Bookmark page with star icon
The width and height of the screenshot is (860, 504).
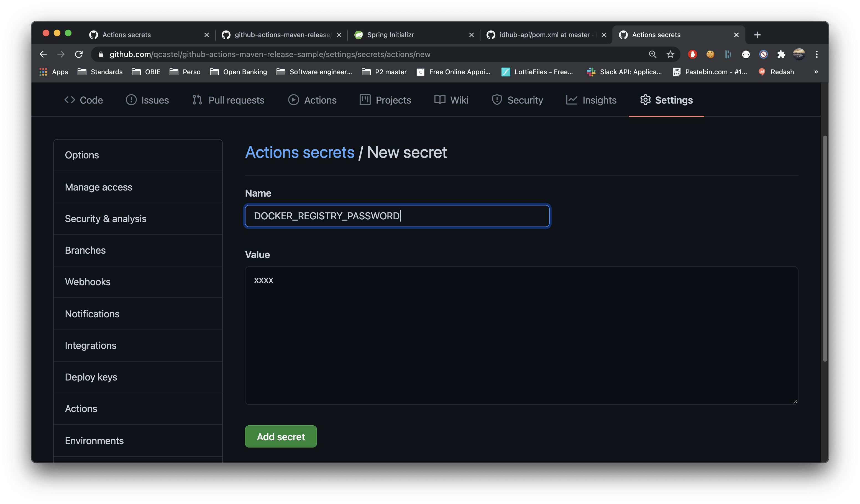click(670, 54)
